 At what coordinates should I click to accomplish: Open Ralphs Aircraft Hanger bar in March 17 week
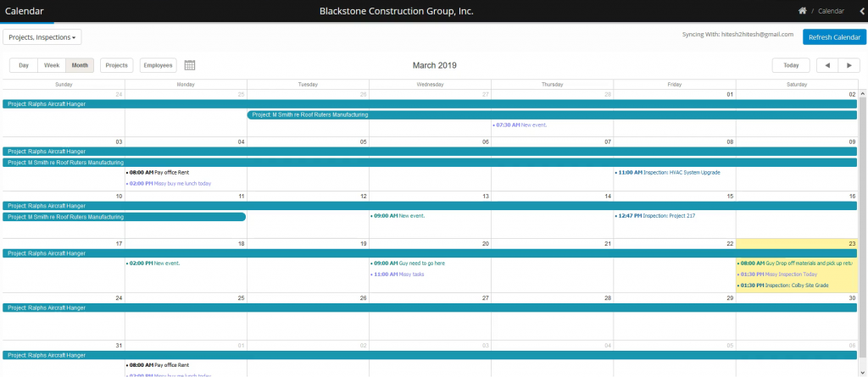point(430,253)
